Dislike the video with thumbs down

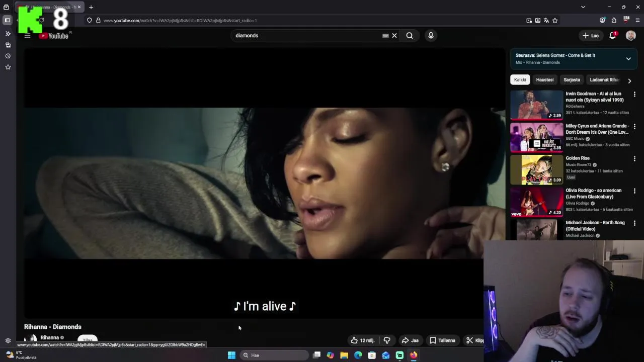pos(387,340)
